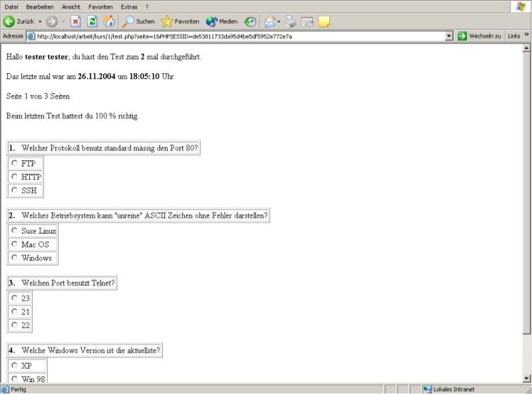This screenshot has height=394, width=532.
Task: Click the 'Beim letzten Test' result text
Action: click(x=72, y=116)
